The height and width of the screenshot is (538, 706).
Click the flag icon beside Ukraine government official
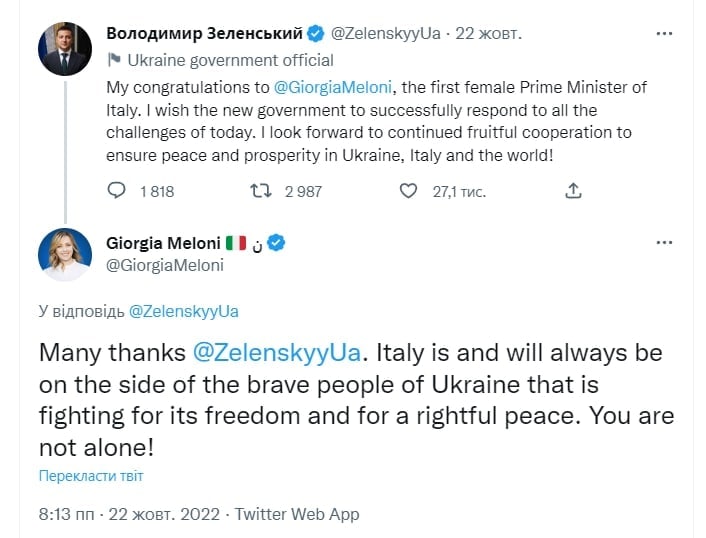pyautogui.click(x=114, y=60)
